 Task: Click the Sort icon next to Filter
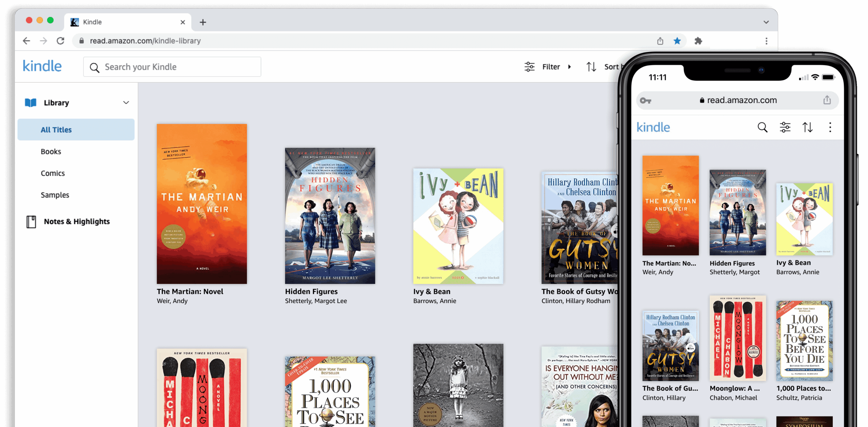tap(591, 66)
